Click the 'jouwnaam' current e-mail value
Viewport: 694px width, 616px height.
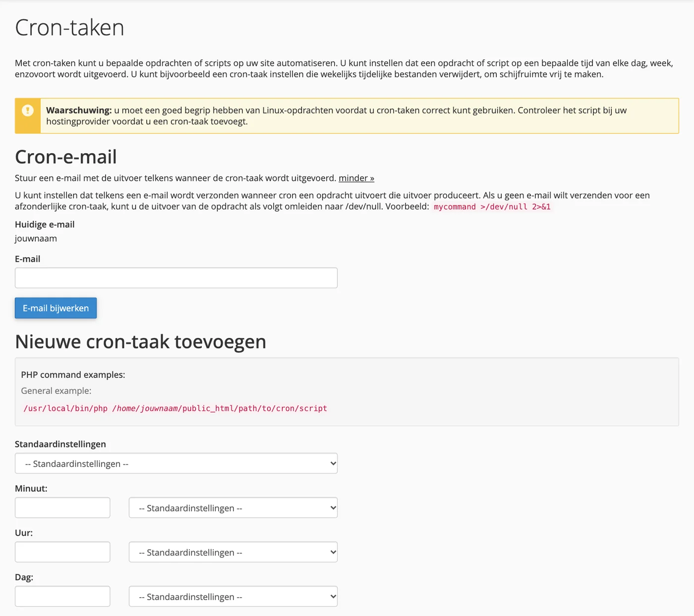[x=36, y=238]
